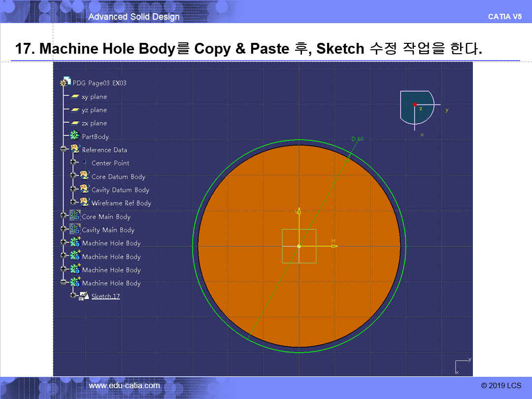Image resolution: width=532 pixels, height=399 pixels.
Task: Expand the Center Point node
Action: coord(73,163)
